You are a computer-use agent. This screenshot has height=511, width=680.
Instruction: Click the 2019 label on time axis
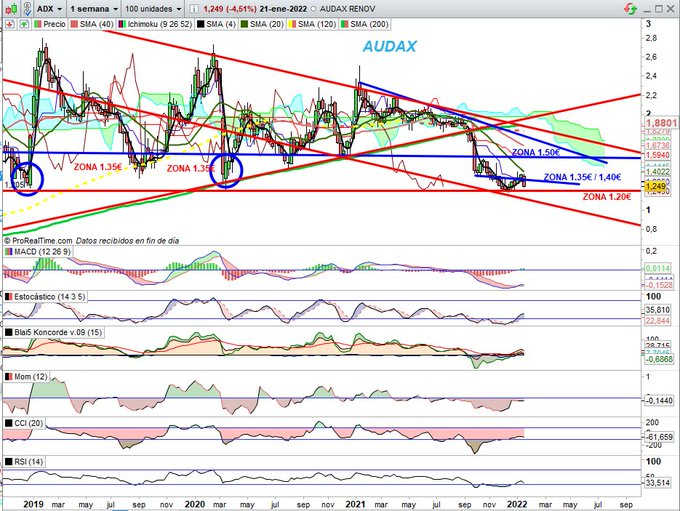(x=33, y=504)
